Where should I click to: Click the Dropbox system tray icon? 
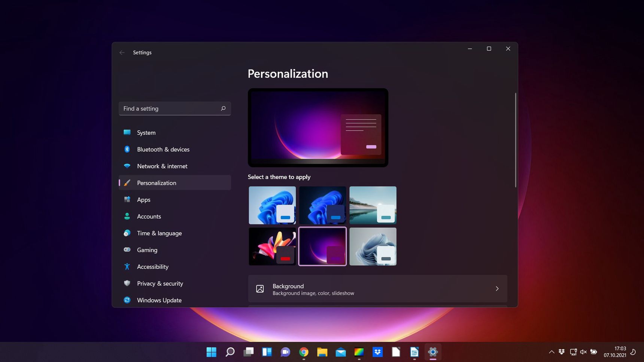point(562,352)
